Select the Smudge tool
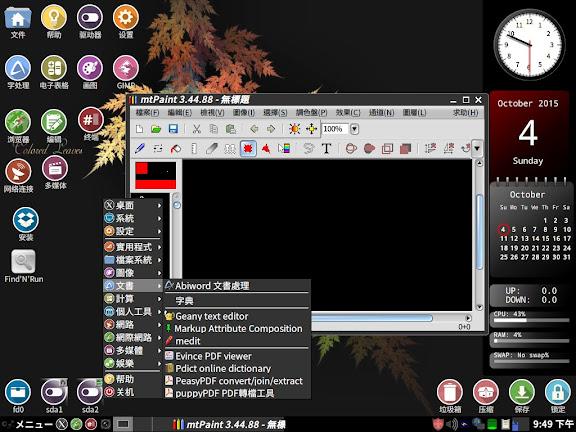The height and width of the screenshot is (432, 576). (212, 148)
